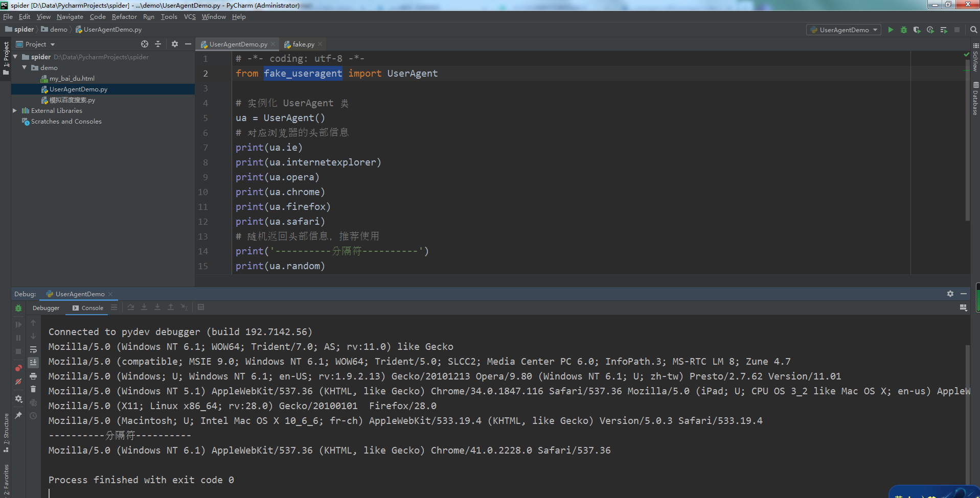Toggle scroll to end of console
The width and height of the screenshot is (980, 498).
pyautogui.click(x=33, y=363)
